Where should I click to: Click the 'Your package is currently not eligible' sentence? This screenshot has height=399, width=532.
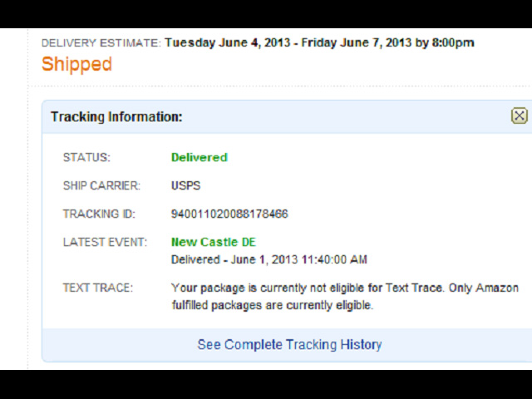pyautogui.click(x=344, y=288)
